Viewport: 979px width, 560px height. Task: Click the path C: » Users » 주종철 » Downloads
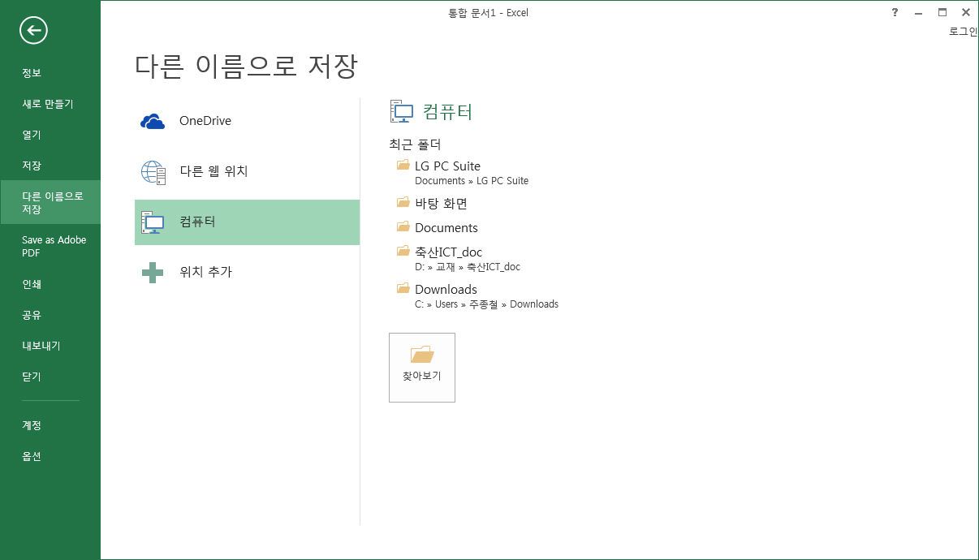(486, 304)
